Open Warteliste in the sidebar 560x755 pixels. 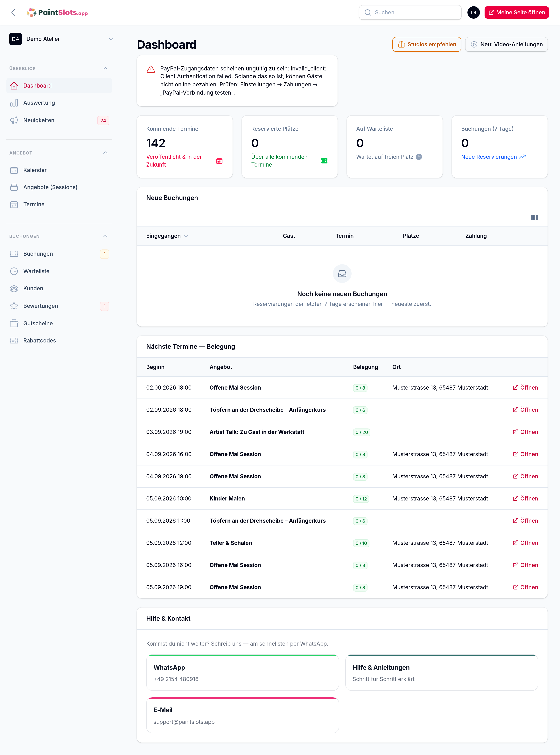point(59,271)
